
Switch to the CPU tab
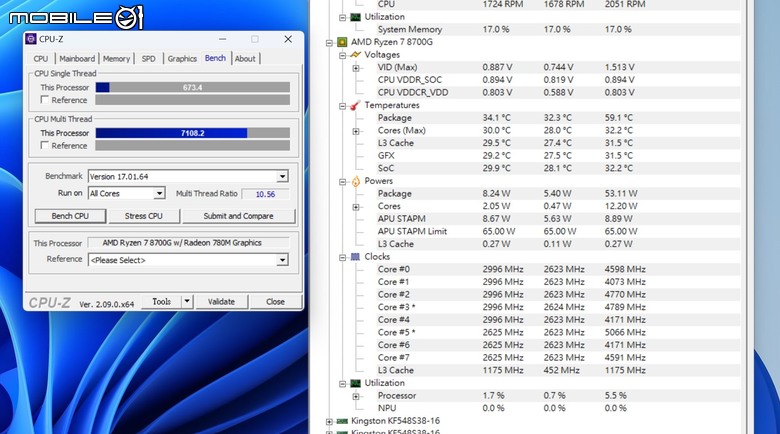tap(41, 58)
